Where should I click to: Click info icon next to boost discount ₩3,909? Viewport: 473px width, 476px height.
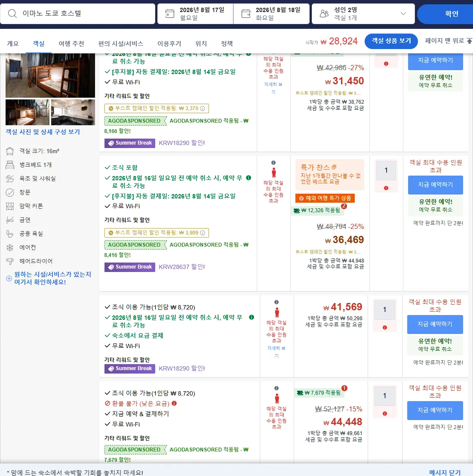pos(203,233)
